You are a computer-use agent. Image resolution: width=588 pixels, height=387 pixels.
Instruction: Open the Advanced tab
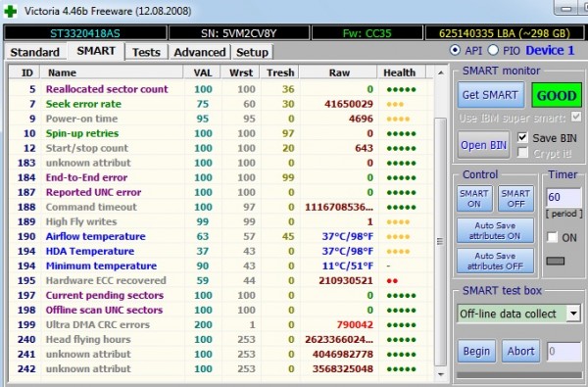click(200, 52)
